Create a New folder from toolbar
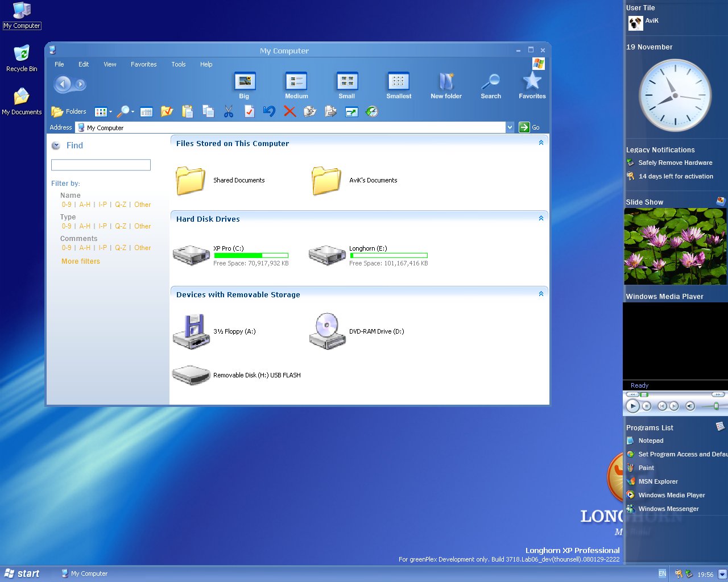728x582 pixels. [446, 85]
